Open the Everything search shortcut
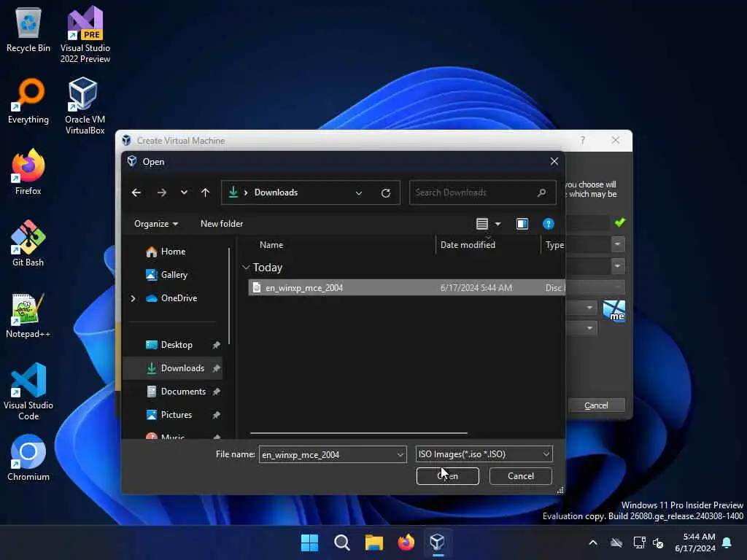 [28, 101]
